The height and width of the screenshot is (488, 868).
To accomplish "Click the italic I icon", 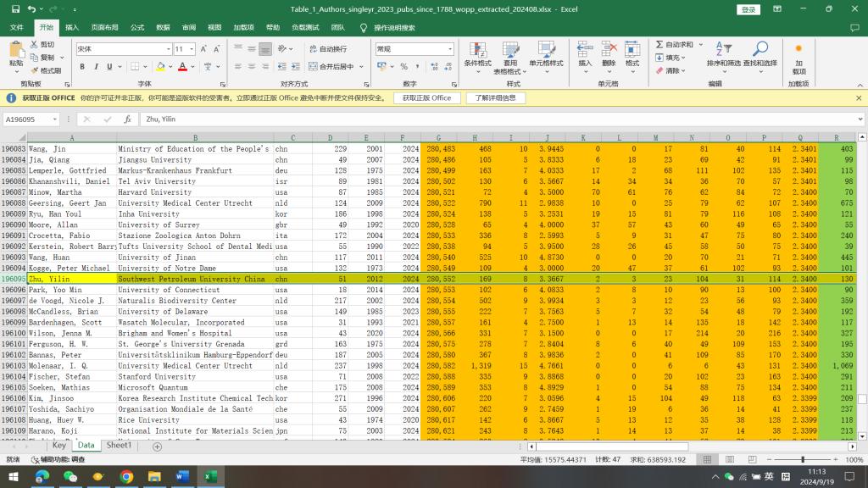I will (96, 67).
